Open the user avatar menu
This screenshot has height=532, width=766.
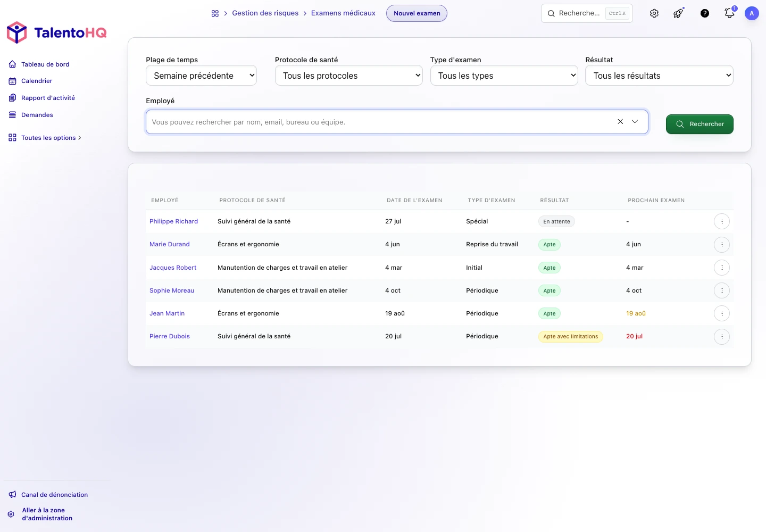752,13
